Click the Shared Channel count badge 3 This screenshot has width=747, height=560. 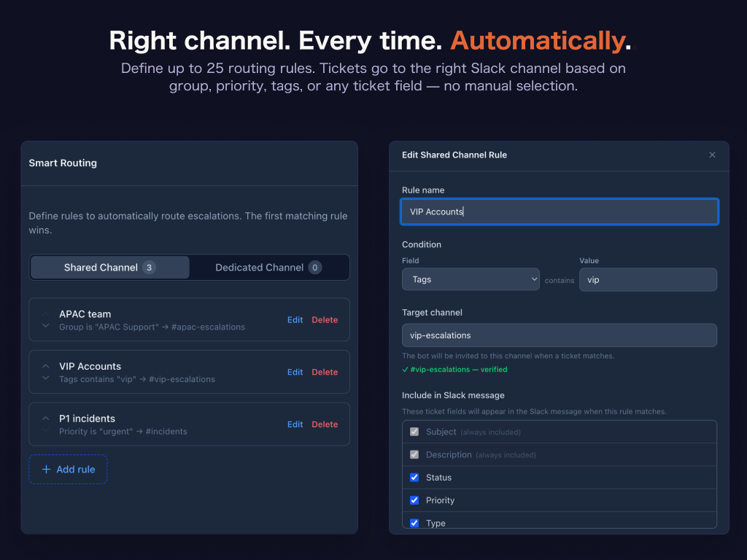tap(149, 268)
